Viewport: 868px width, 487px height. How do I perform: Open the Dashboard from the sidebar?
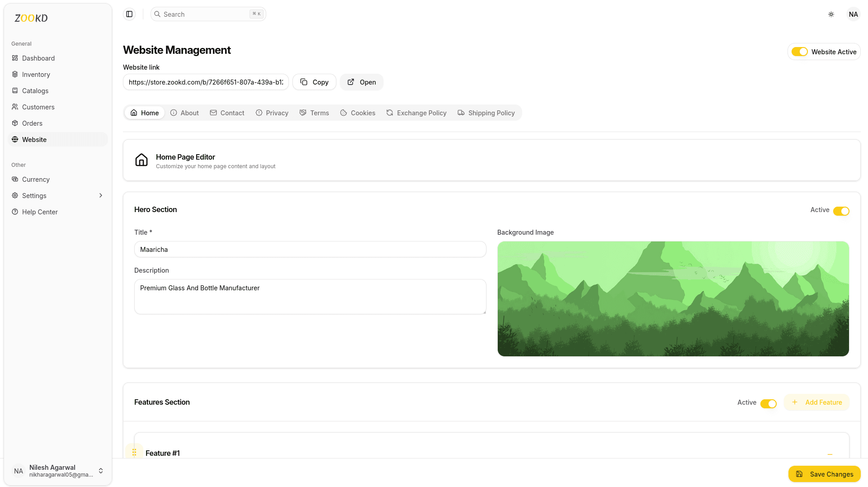pyautogui.click(x=38, y=58)
